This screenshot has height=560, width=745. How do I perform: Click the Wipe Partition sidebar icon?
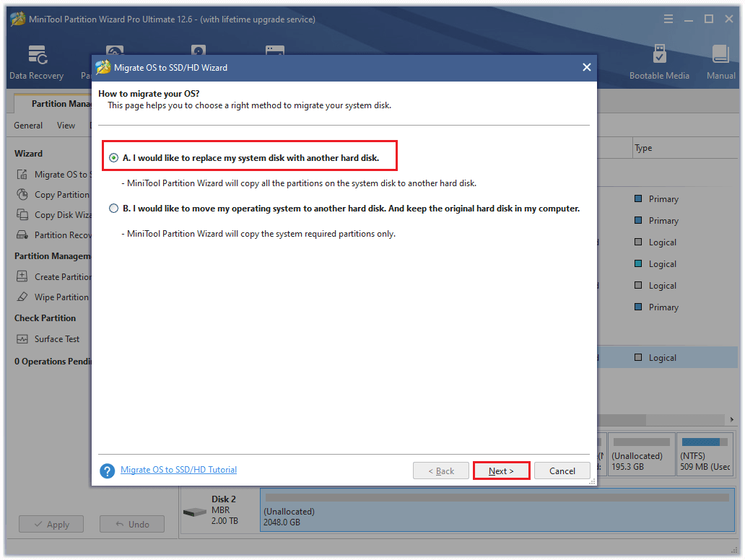[x=22, y=297]
